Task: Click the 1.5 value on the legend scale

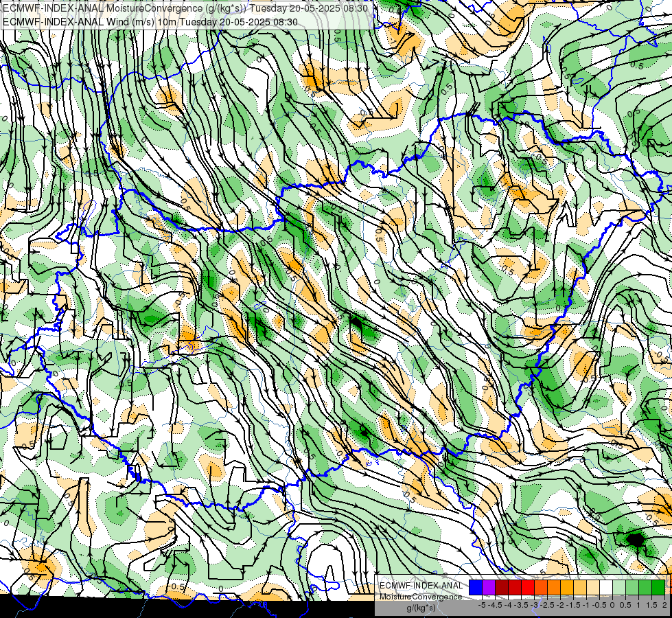Action: pyautogui.click(x=651, y=605)
